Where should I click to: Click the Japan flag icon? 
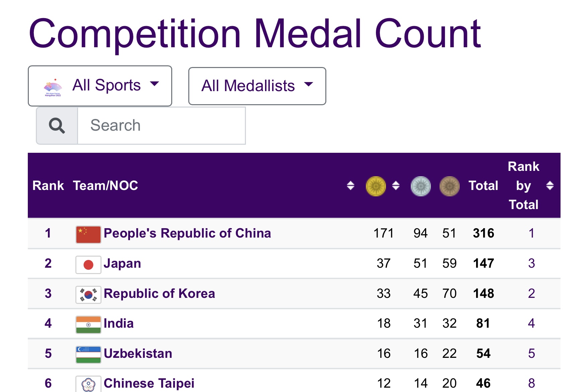point(88,264)
